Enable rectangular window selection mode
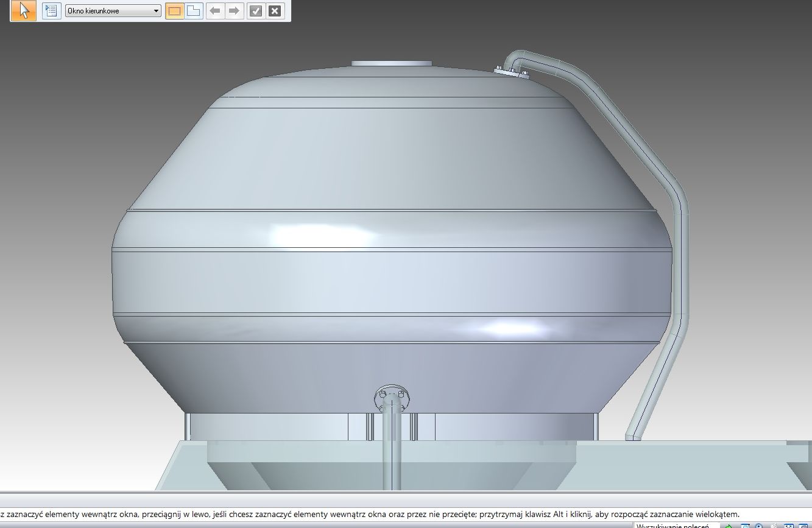812x528 pixels. (175, 11)
